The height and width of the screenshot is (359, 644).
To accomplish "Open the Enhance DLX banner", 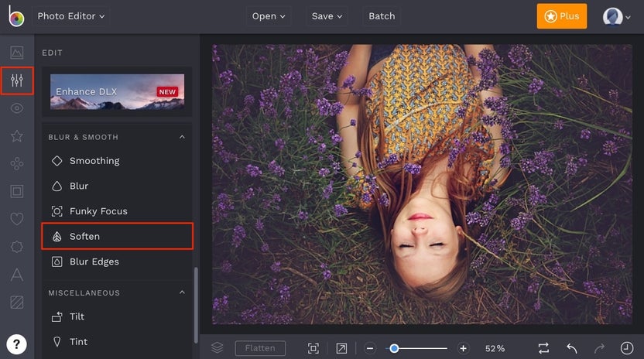I will pyautogui.click(x=117, y=91).
